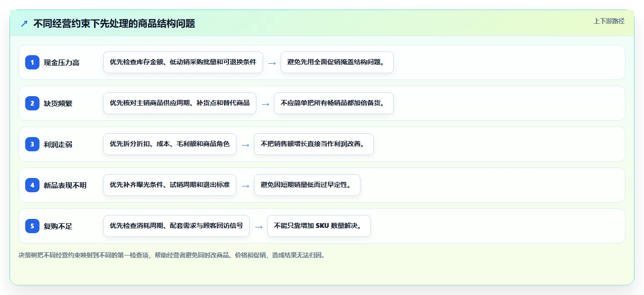
Task: Click the 新品表现不明 label
Action: (x=65, y=186)
